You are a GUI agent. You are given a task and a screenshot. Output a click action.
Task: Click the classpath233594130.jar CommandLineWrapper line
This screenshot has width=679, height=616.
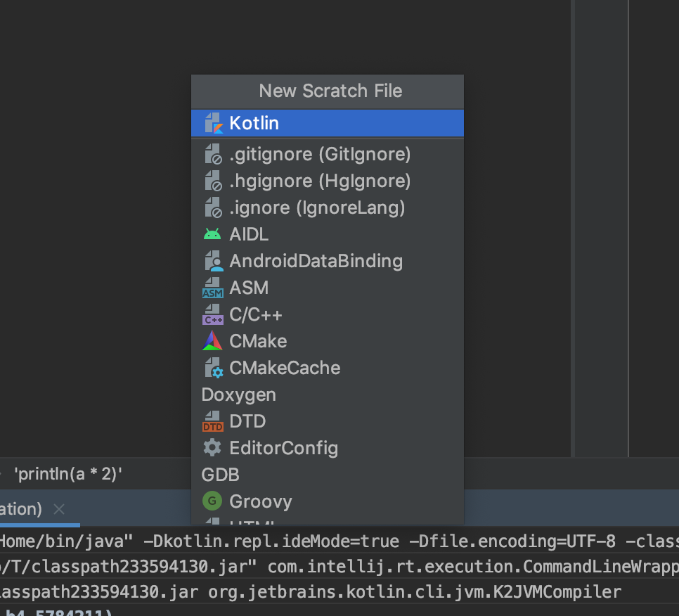pos(339,567)
